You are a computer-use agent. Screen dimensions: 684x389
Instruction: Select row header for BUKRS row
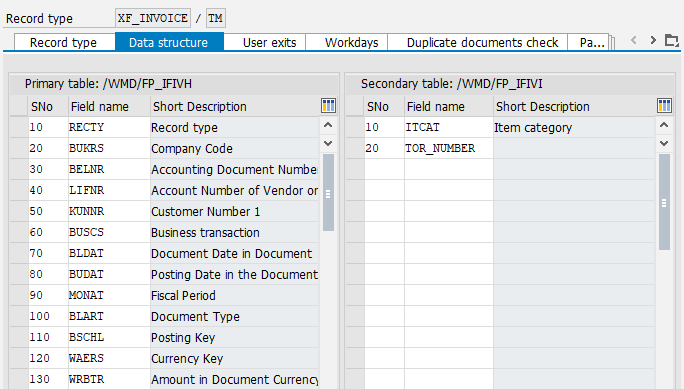[19, 148]
